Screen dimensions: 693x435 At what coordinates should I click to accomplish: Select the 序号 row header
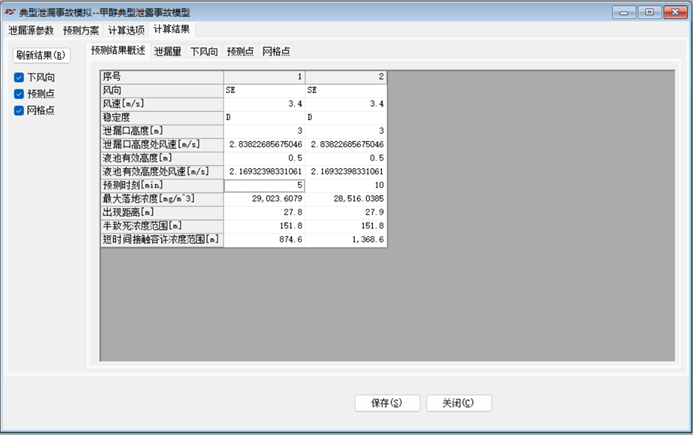pyautogui.click(x=162, y=77)
